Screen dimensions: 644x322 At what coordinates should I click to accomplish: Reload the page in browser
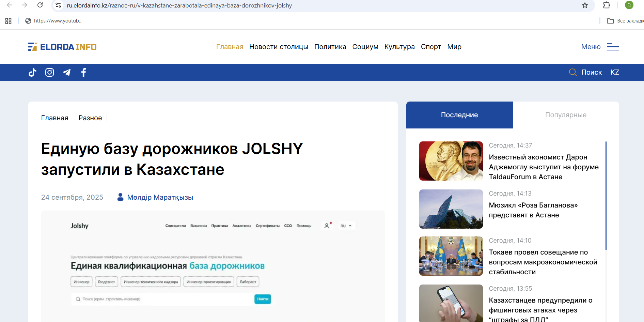40,5
